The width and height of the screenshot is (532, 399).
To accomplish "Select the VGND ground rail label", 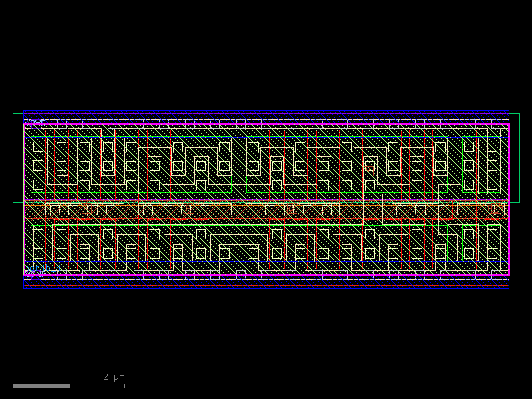I will [35, 273].
